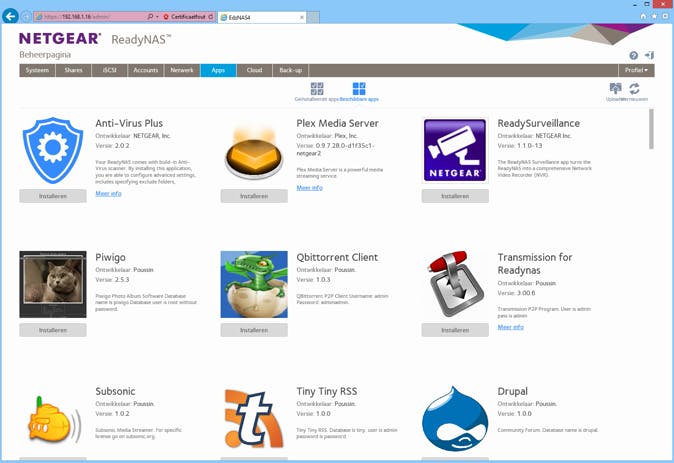Go to the Accounts tab
Image resolution: width=674 pixels, height=463 pixels.
click(x=146, y=70)
